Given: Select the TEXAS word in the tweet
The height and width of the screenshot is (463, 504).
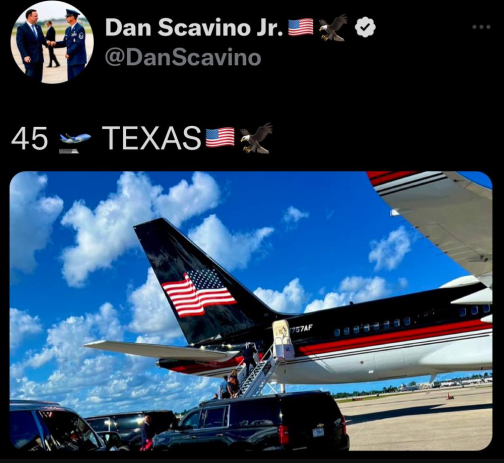Looking at the screenshot, I should [152, 138].
